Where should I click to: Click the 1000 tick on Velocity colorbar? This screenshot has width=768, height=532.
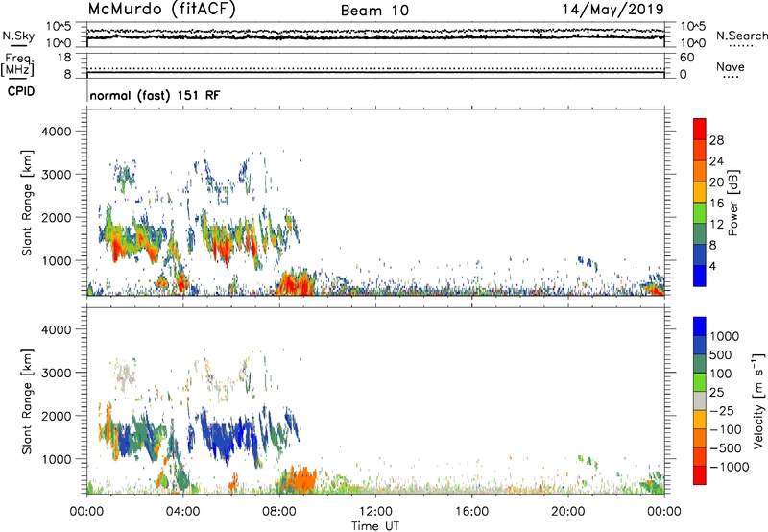pos(725,336)
